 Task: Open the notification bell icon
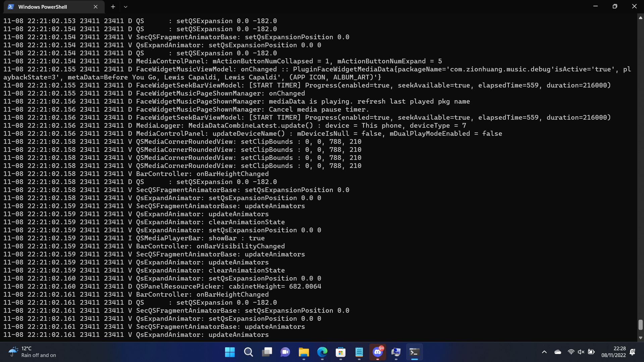point(633,352)
